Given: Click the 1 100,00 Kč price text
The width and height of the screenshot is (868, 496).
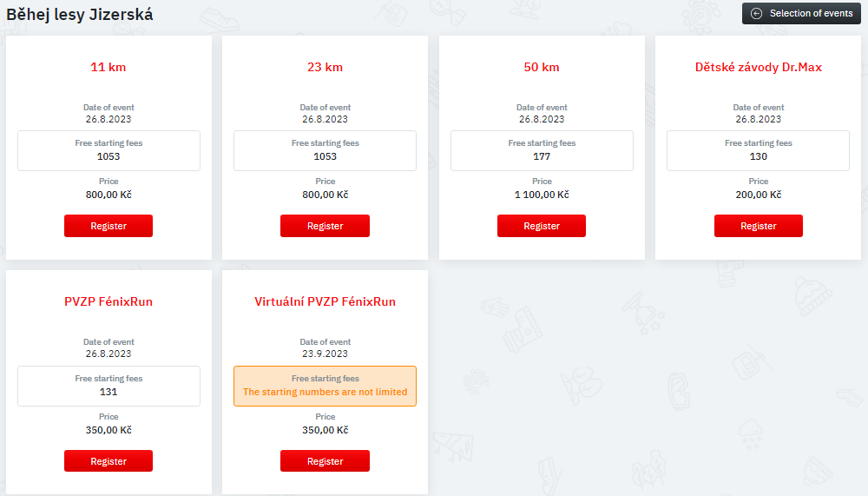Looking at the screenshot, I should point(542,195).
